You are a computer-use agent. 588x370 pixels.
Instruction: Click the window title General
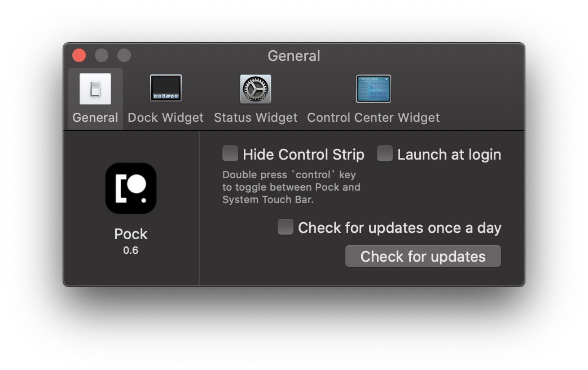[x=293, y=56]
